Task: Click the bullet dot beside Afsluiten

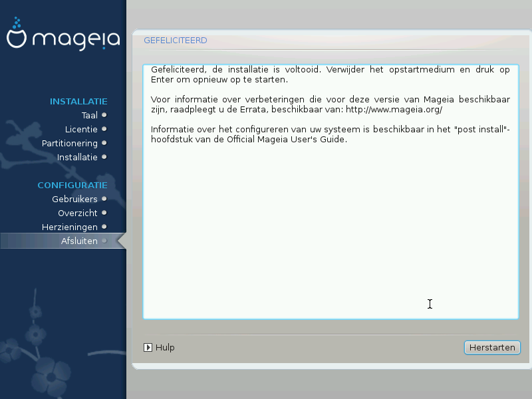Action: [x=104, y=241]
